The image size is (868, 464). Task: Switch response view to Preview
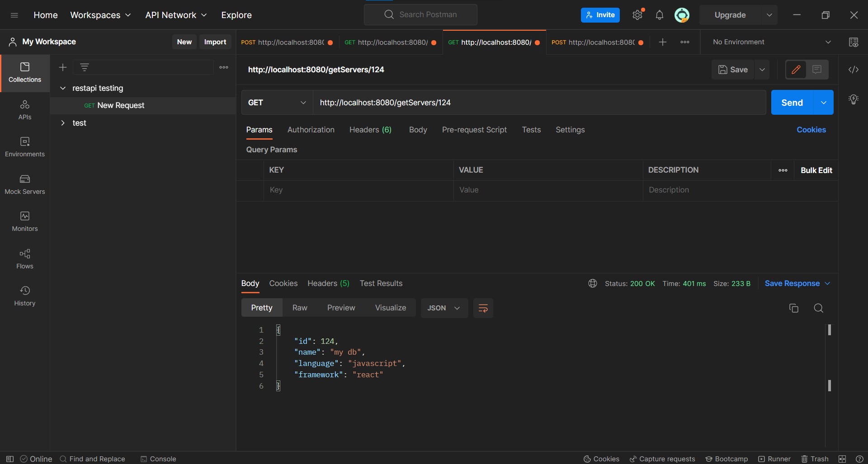click(x=341, y=308)
